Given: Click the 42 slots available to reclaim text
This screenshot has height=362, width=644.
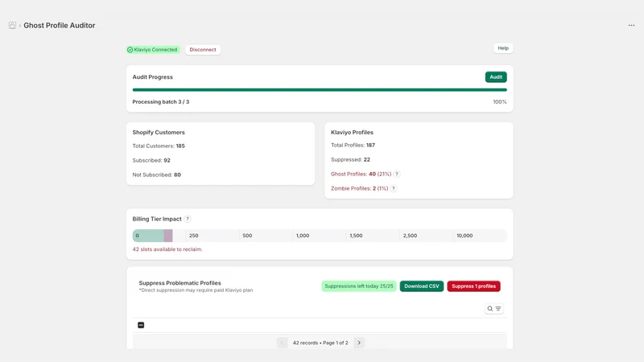Looking at the screenshot, I should [167, 249].
